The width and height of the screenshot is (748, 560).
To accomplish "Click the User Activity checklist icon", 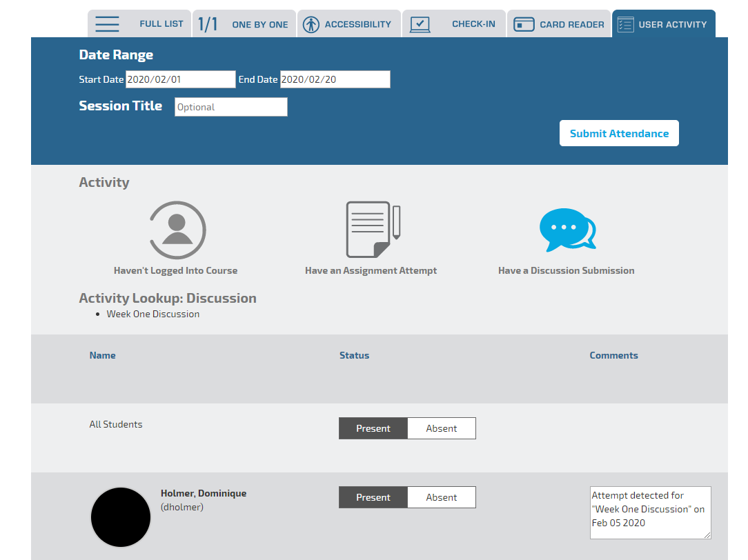I will [x=625, y=24].
